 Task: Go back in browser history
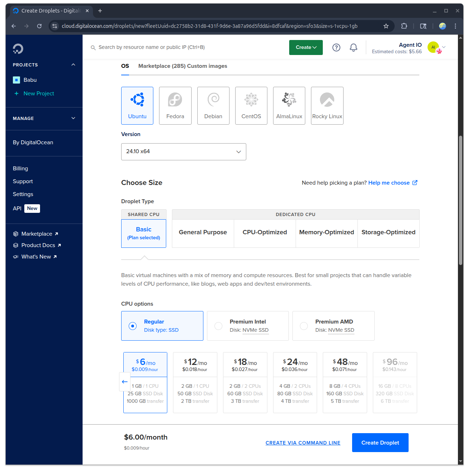(x=14, y=26)
